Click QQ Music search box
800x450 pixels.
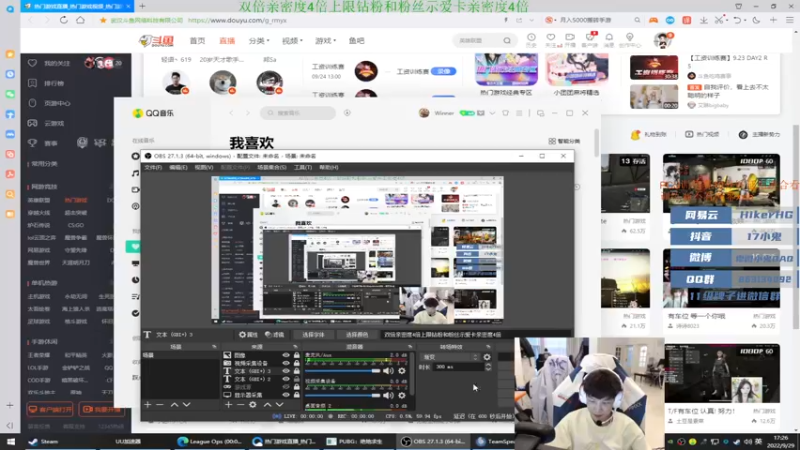pos(298,113)
